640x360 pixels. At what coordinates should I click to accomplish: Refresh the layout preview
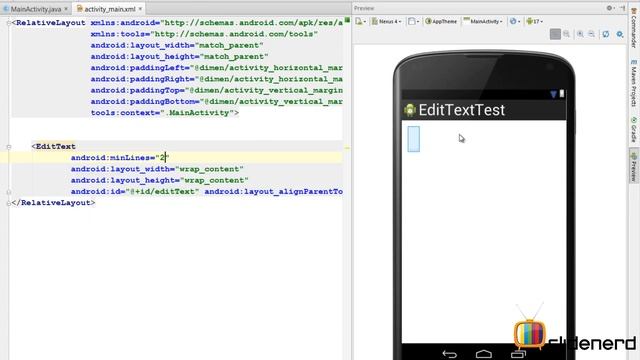click(x=606, y=34)
